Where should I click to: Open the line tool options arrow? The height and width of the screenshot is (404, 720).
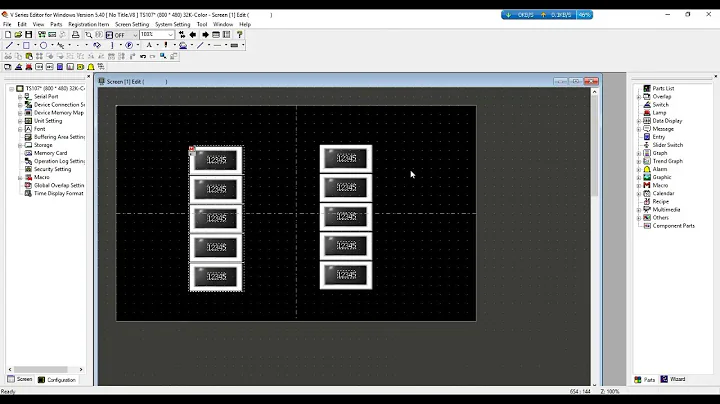[18, 45]
